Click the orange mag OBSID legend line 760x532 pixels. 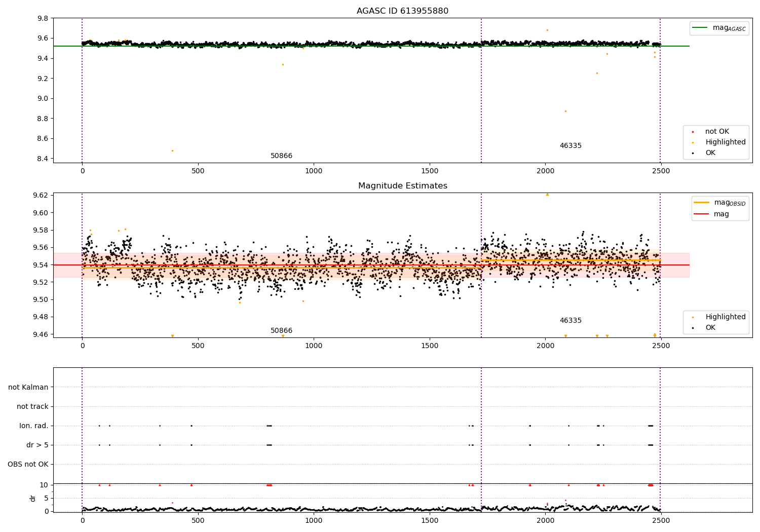coord(702,203)
